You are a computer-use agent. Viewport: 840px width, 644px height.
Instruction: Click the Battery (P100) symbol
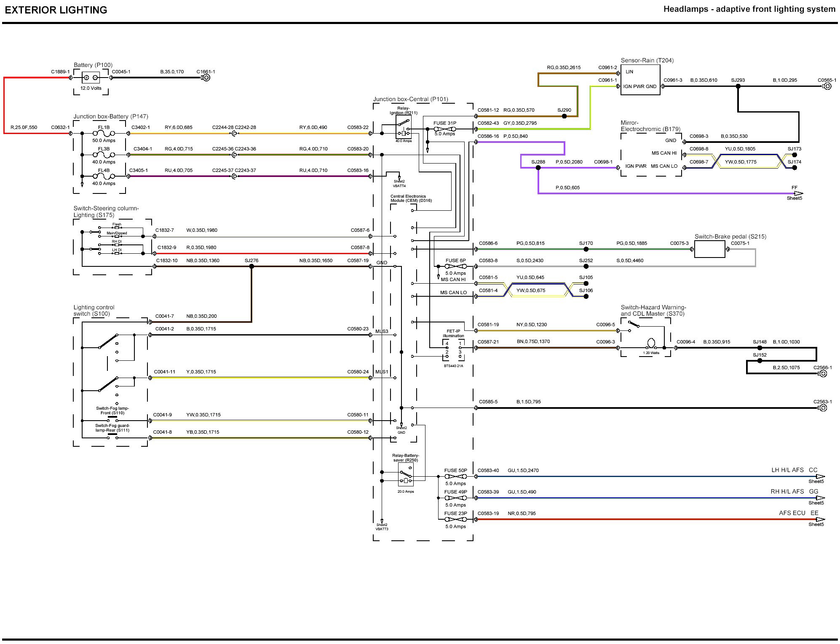[91, 78]
